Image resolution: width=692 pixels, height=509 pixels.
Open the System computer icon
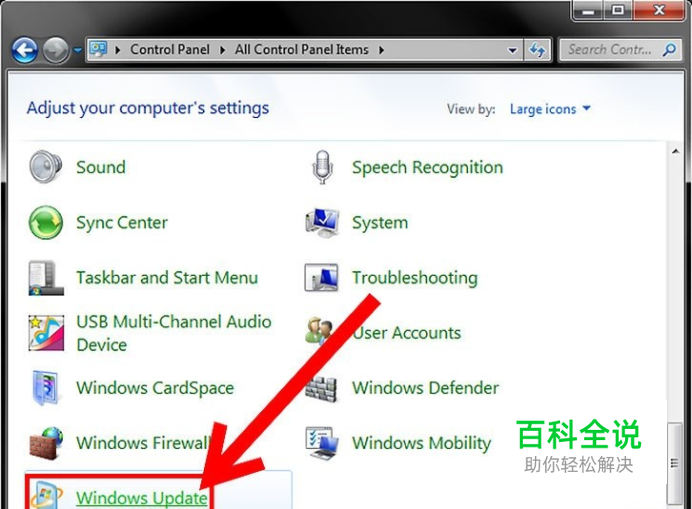coord(322,222)
